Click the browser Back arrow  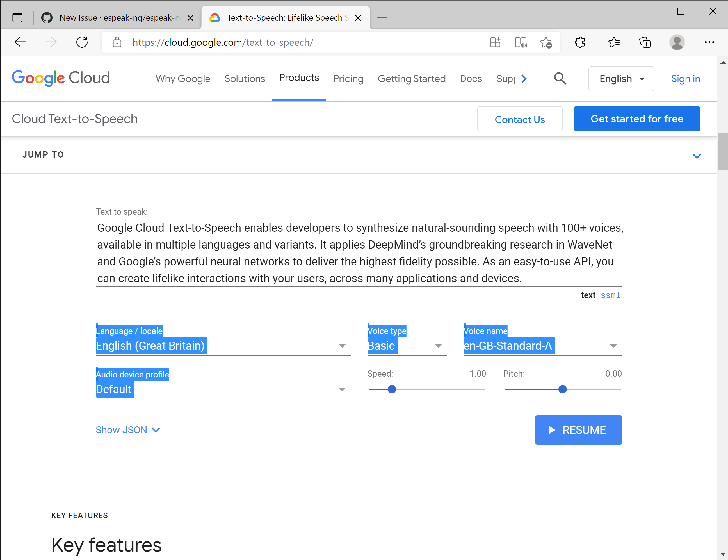20,42
